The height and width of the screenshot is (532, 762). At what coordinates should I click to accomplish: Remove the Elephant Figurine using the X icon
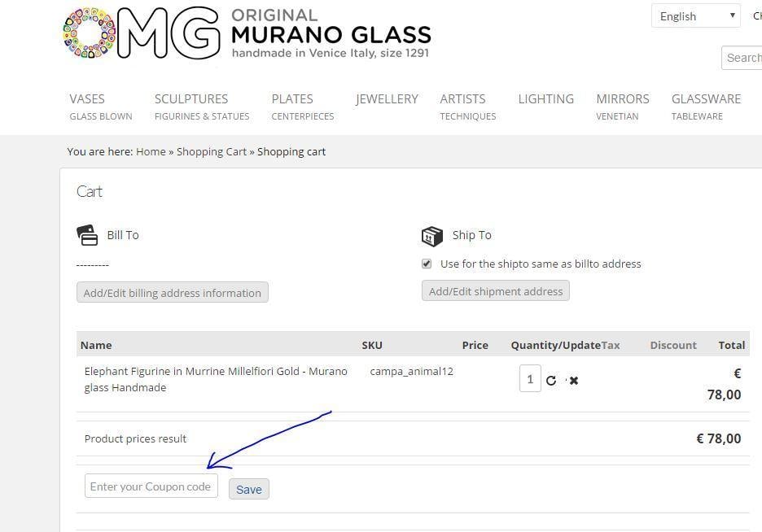574,380
